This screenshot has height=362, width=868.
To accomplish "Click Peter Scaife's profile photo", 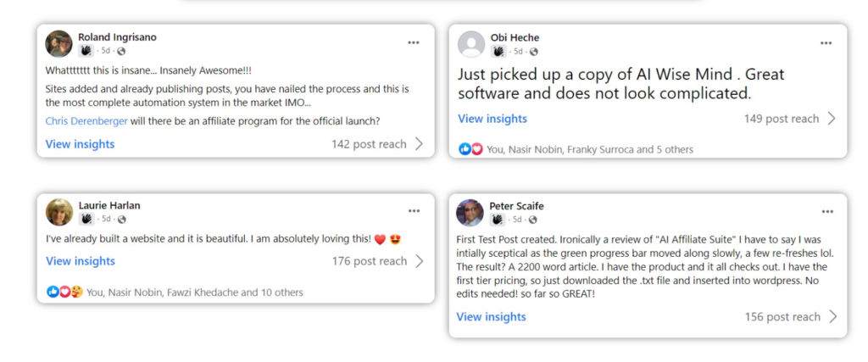I will click(x=470, y=213).
